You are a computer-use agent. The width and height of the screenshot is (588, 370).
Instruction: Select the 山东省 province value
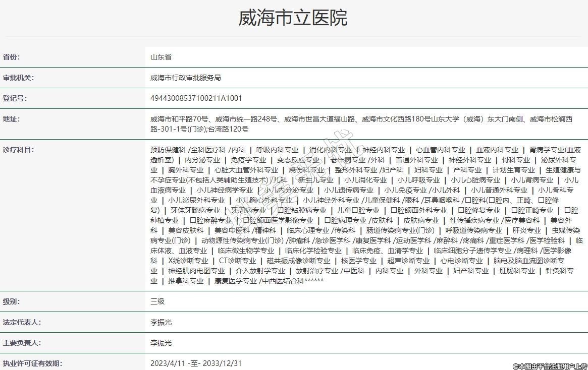[x=161, y=57]
